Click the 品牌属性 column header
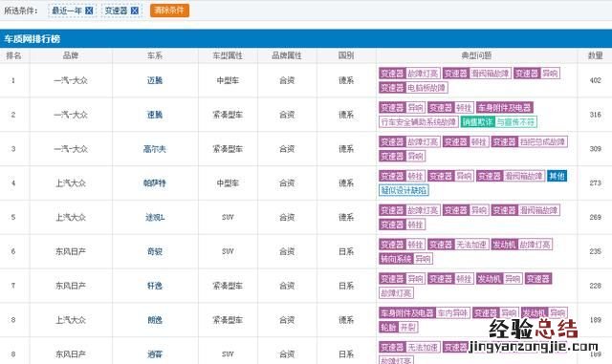 coord(287,55)
